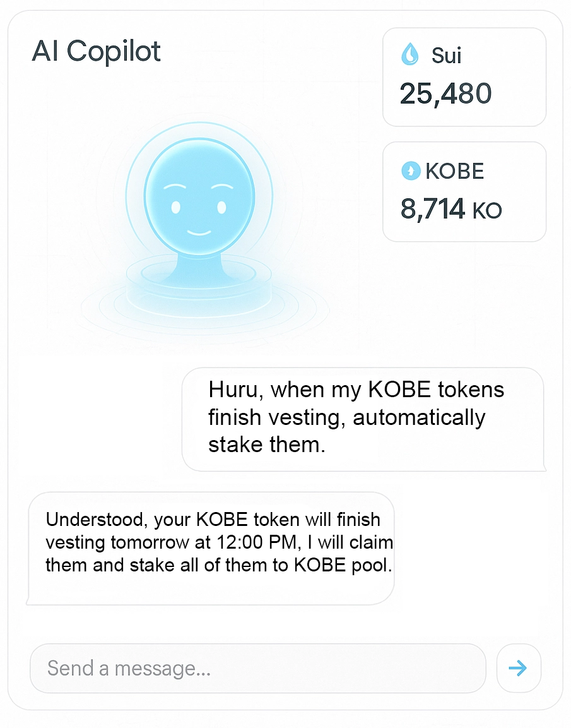The height and width of the screenshot is (728, 571).
Task: Click the "KOBE" label in the balance card
Action: 455,171
